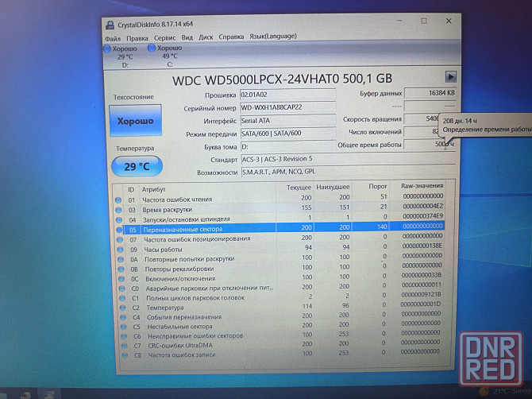Image resolution: width=532 pixels, height=399 pixels.
Task: Click the Режим передачи SATA/600 field
Action: coord(287,133)
